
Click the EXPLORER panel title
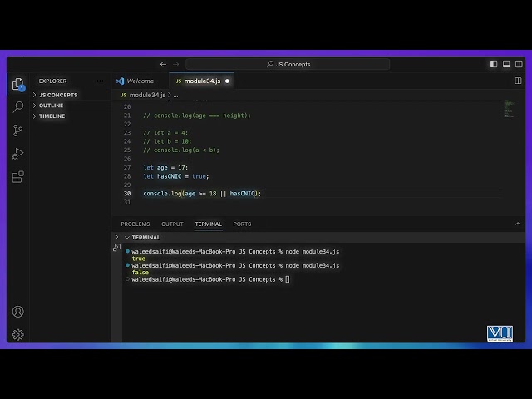pyautogui.click(x=52, y=81)
